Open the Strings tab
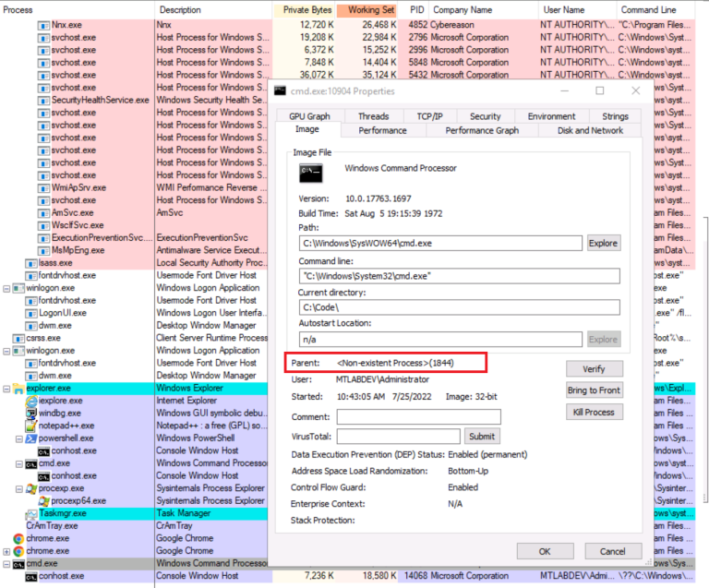709x588 pixels. 615,116
